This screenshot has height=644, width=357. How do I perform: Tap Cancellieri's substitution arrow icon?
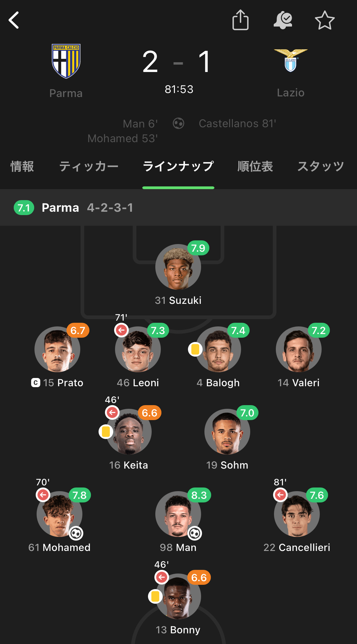(280, 495)
